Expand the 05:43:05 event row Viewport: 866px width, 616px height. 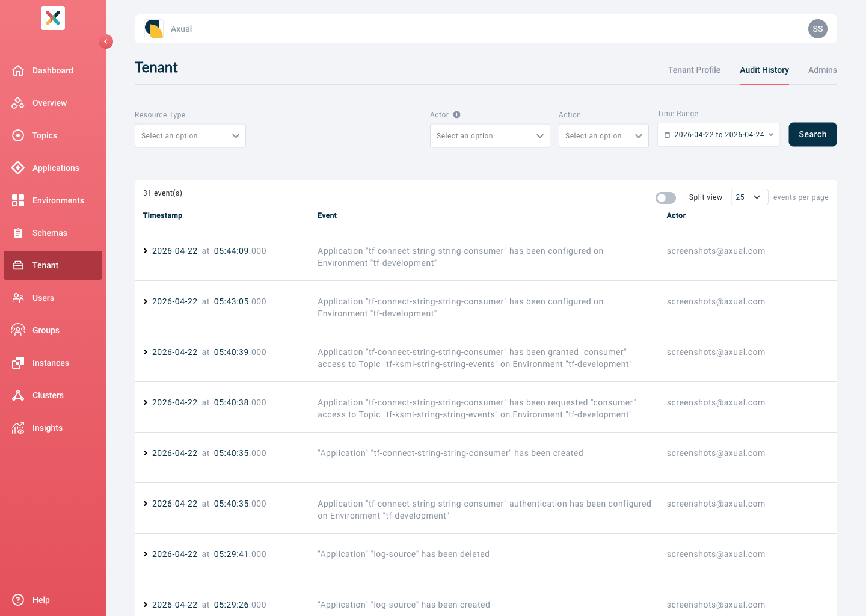[146, 301]
